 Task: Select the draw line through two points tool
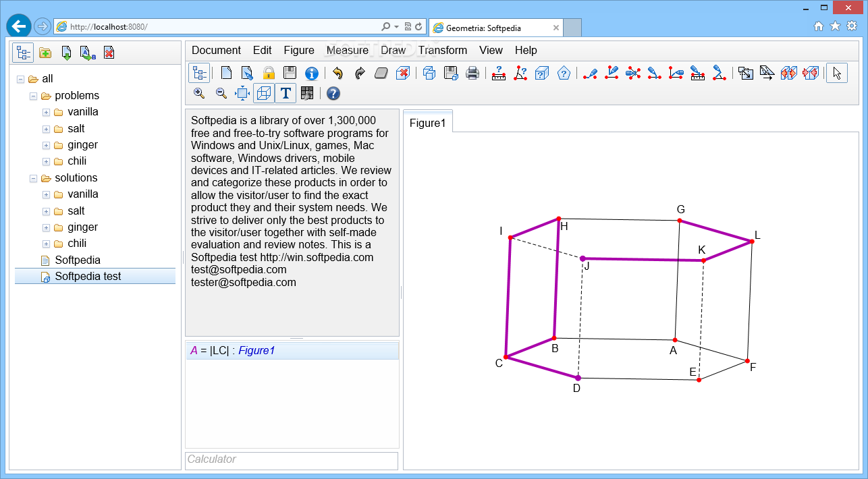(x=590, y=73)
